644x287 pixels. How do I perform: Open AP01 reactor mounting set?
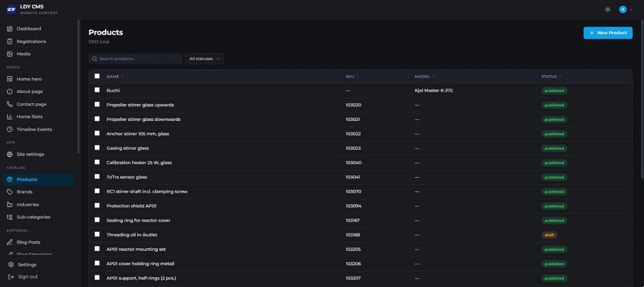coord(136,249)
